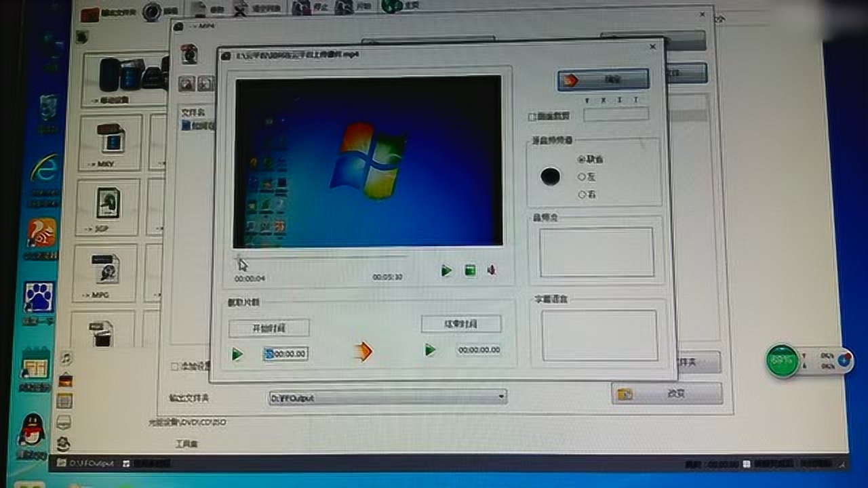Select the left audio channel radio button

[x=581, y=177]
